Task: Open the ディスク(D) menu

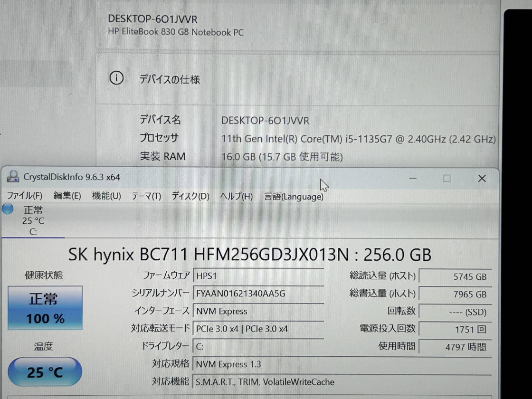Action: [190, 196]
